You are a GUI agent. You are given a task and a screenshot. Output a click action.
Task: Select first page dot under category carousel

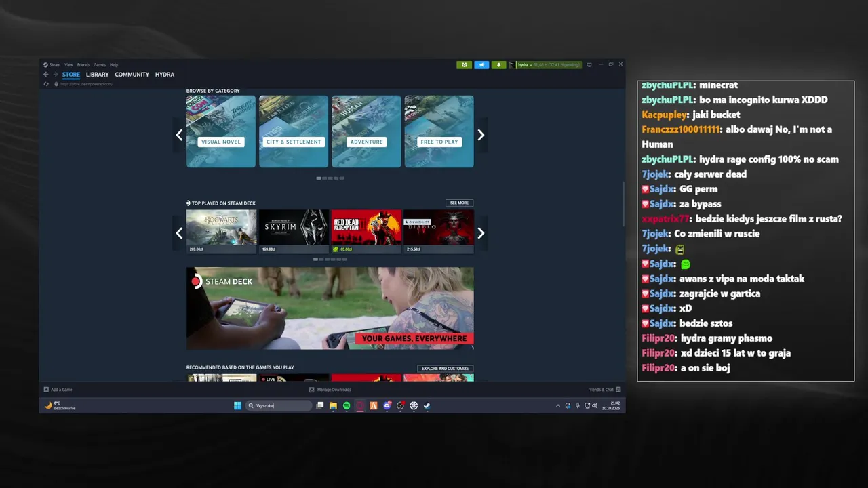point(319,178)
